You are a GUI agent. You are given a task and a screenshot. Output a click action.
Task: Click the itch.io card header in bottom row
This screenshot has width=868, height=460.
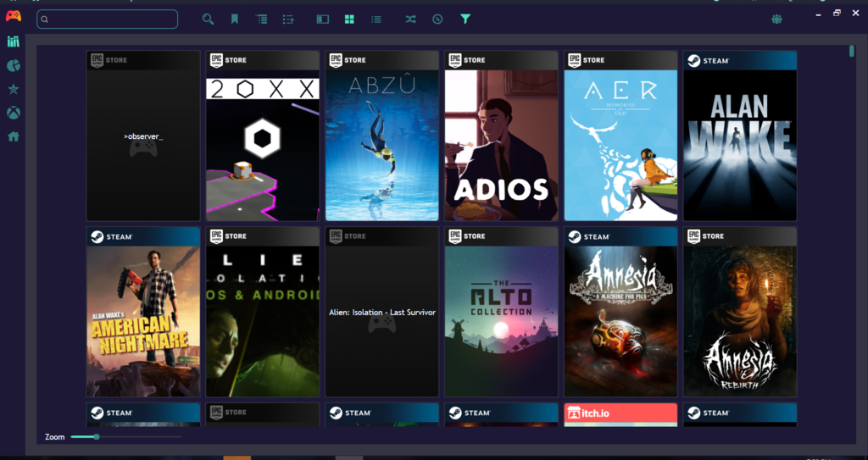pos(620,413)
